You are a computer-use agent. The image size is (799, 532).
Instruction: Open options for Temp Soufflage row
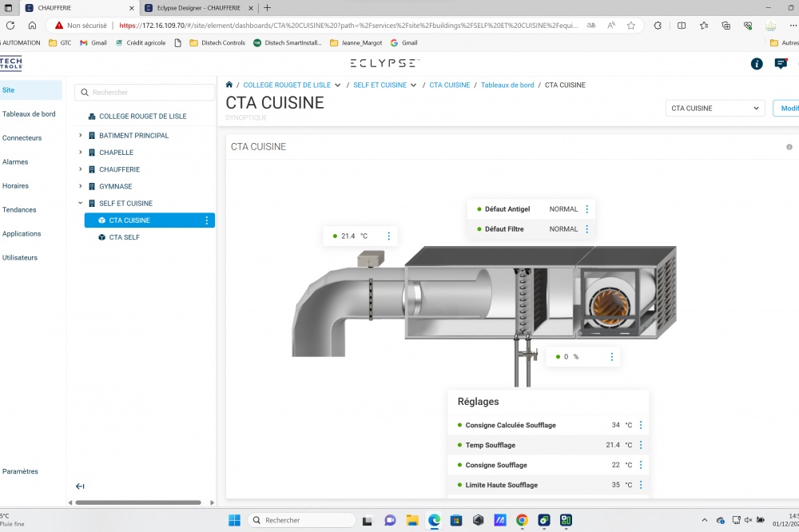[641, 445]
